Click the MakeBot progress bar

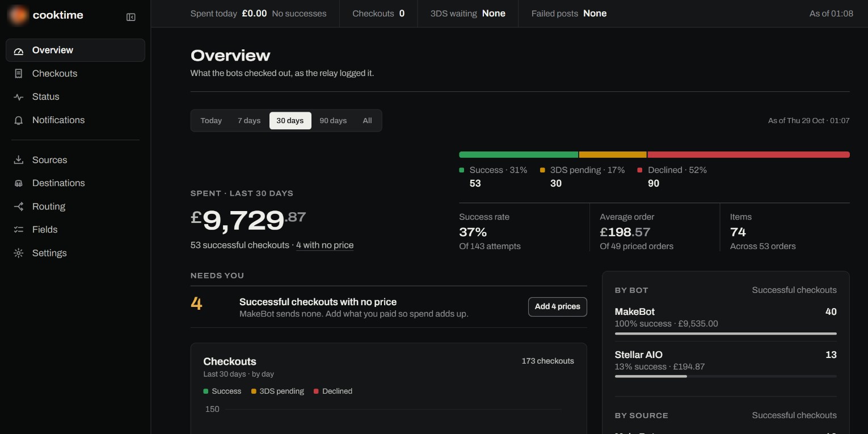(x=726, y=334)
